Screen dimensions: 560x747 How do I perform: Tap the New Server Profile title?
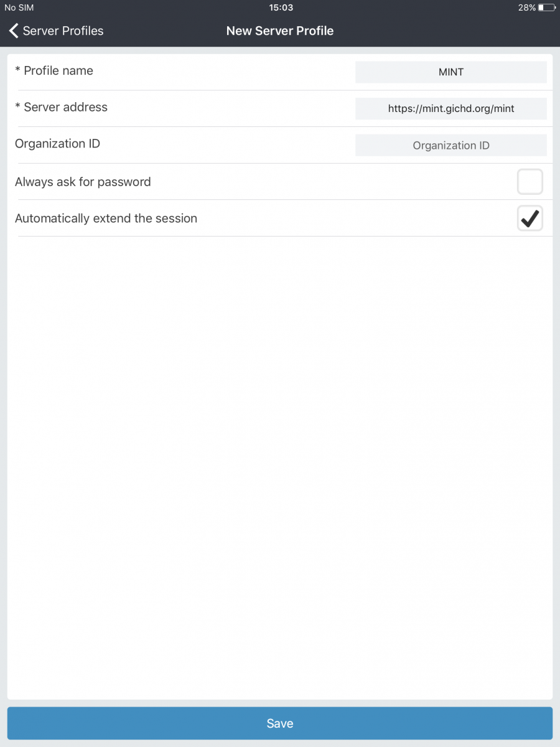click(280, 31)
